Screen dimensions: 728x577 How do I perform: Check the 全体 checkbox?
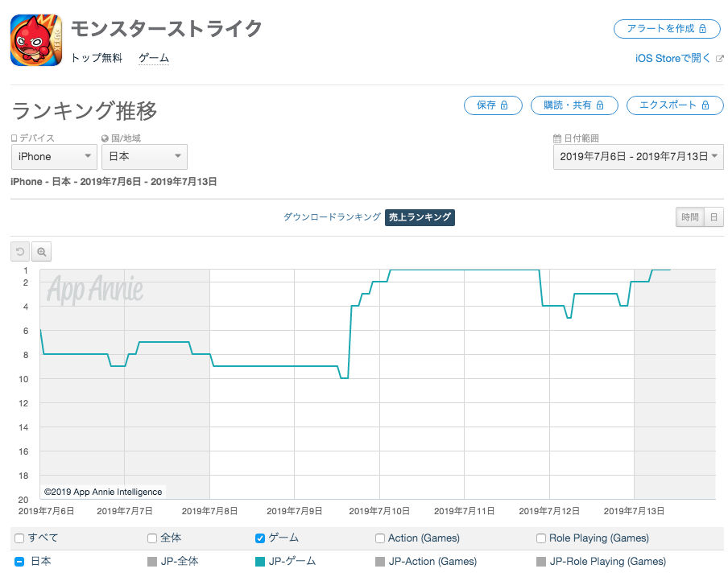pos(152,538)
